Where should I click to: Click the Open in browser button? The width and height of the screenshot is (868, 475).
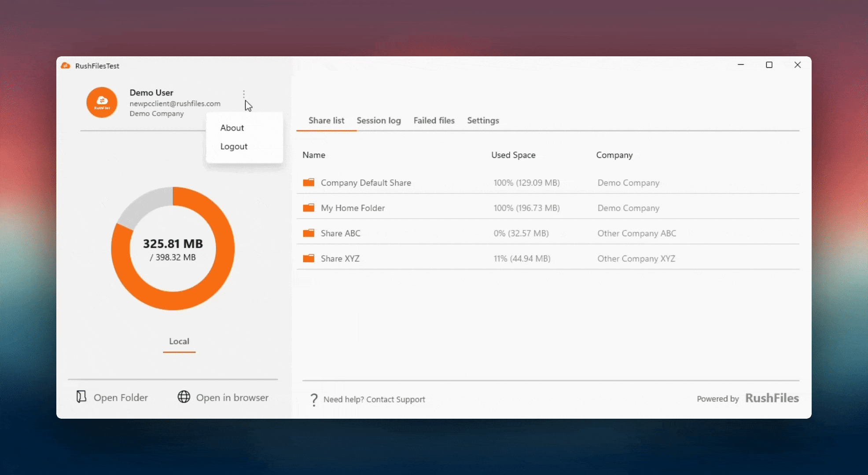tap(232, 398)
